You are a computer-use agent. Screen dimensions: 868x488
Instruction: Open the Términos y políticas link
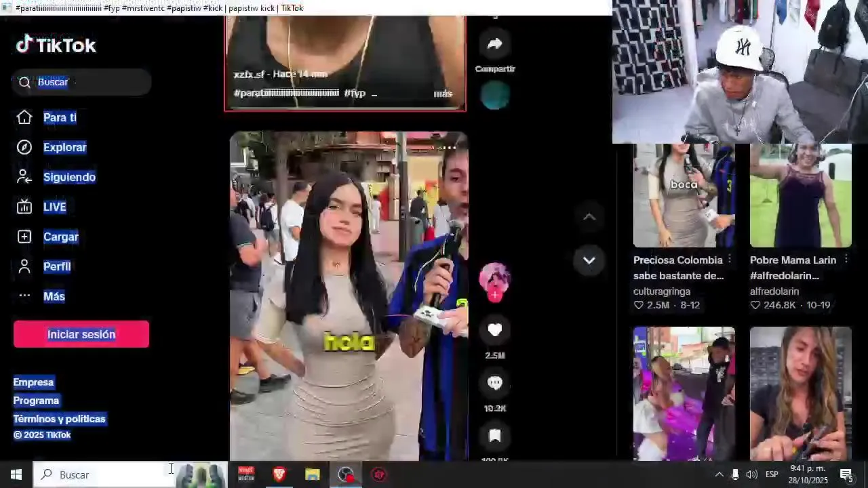59,419
